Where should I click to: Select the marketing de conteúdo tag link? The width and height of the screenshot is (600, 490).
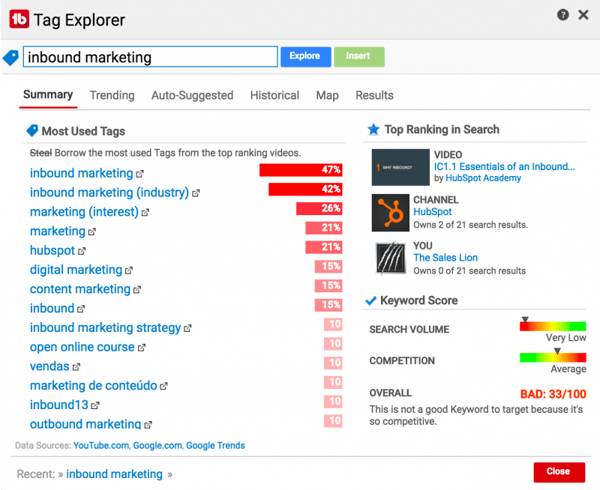[x=93, y=386]
